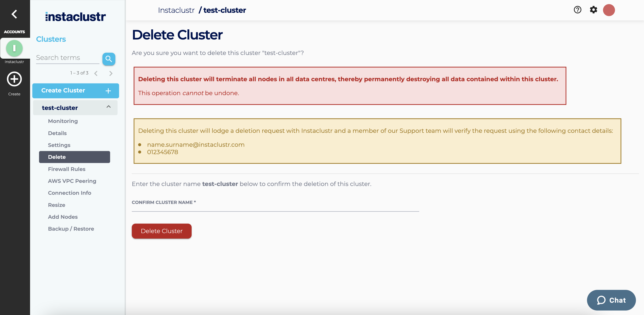The image size is (644, 315).
Task: Select the Firewall Rules menu item
Action: (x=67, y=169)
